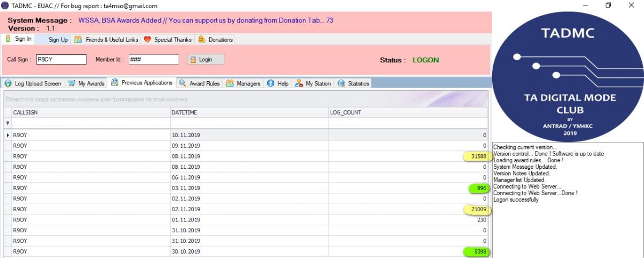Viewport: 644px width, 258px height.
Task: Select the green highlighted 5398 log entry
Action: pyautogui.click(x=475, y=252)
